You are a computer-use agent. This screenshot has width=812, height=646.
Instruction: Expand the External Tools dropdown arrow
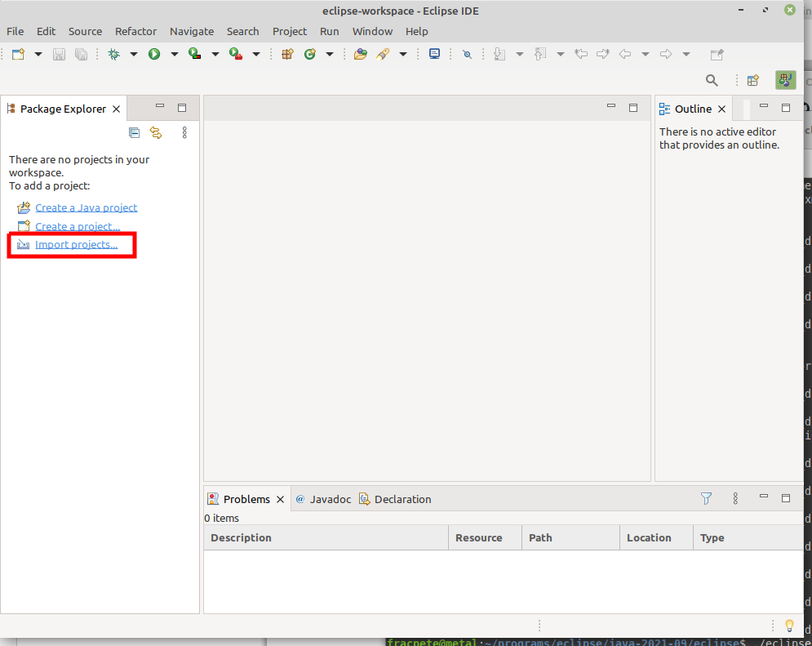pos(256,54)
